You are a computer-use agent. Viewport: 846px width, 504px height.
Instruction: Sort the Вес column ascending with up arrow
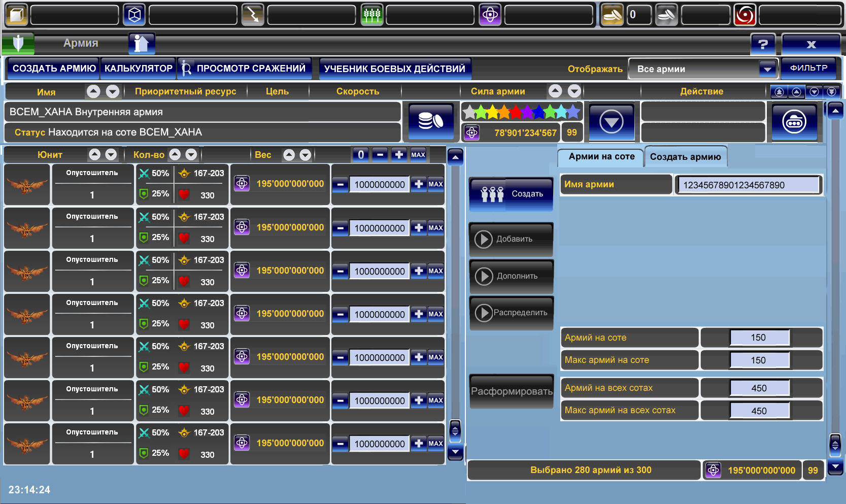click(x=289, y=155)
